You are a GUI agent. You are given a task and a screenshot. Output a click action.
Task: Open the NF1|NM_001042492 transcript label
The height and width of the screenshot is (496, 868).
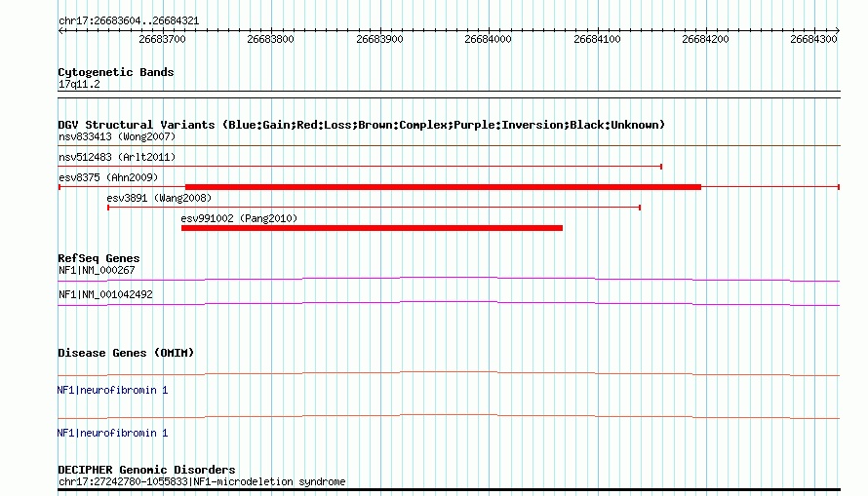tap(105, 294)
